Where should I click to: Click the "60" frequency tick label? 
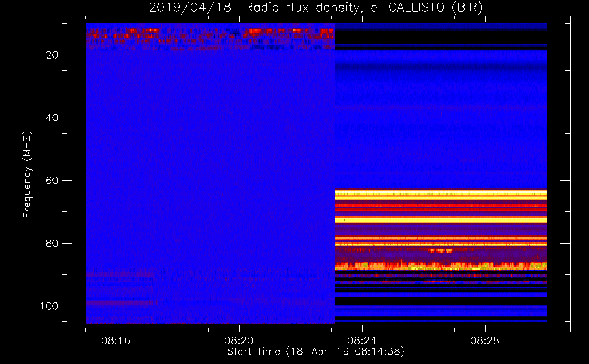coord(52,181)
